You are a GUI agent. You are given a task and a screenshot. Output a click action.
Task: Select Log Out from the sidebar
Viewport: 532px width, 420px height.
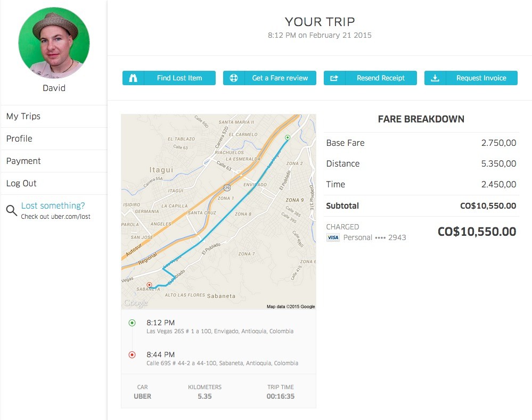pyautogui.click(x=21, y=183)
